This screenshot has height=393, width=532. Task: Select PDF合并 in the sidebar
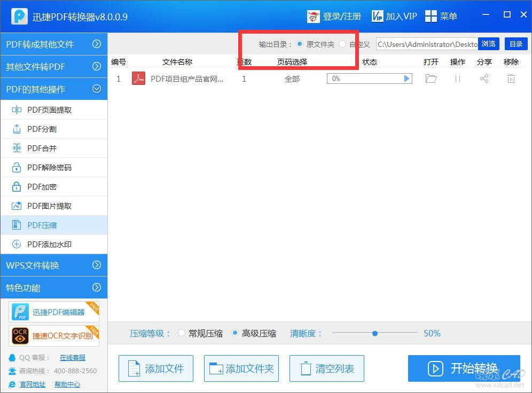54,148
